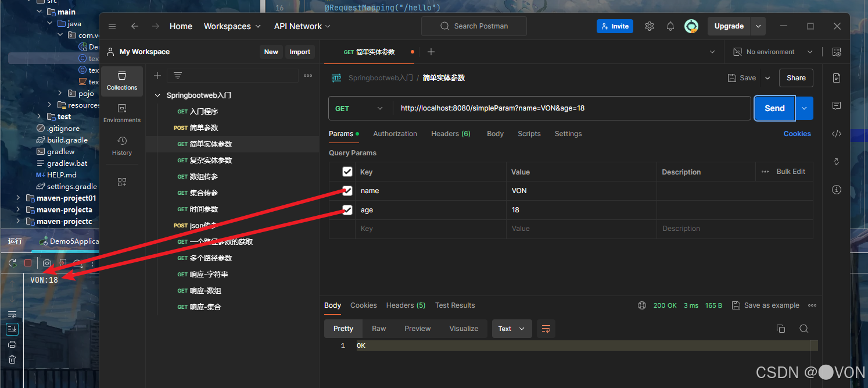The height and width of the screenshot is (388, 868).
Task: Rerun application in IDE run panel
Action: (x=12, y=263)
